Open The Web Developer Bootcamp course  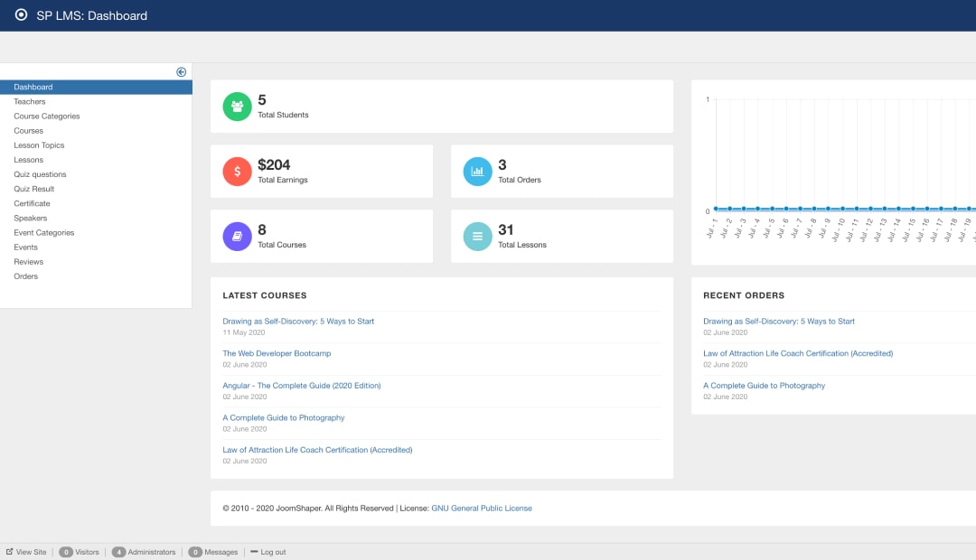(277, 353)
